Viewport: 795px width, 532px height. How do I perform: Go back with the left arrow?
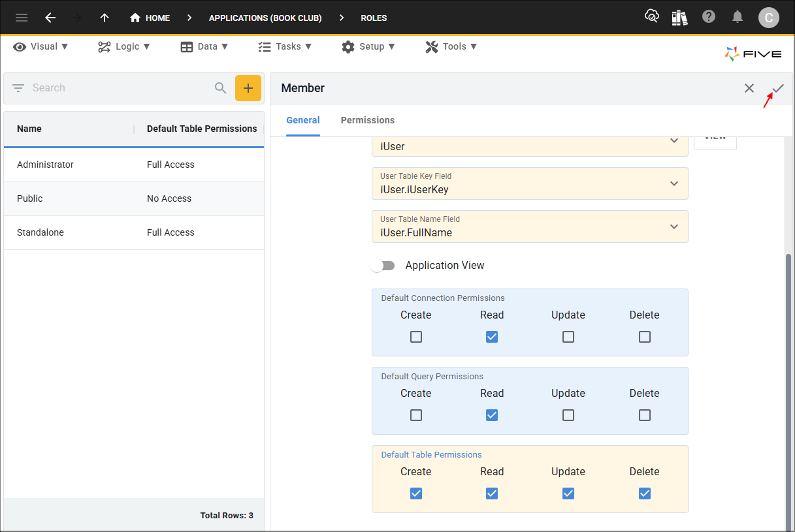(x=50, y=18)
